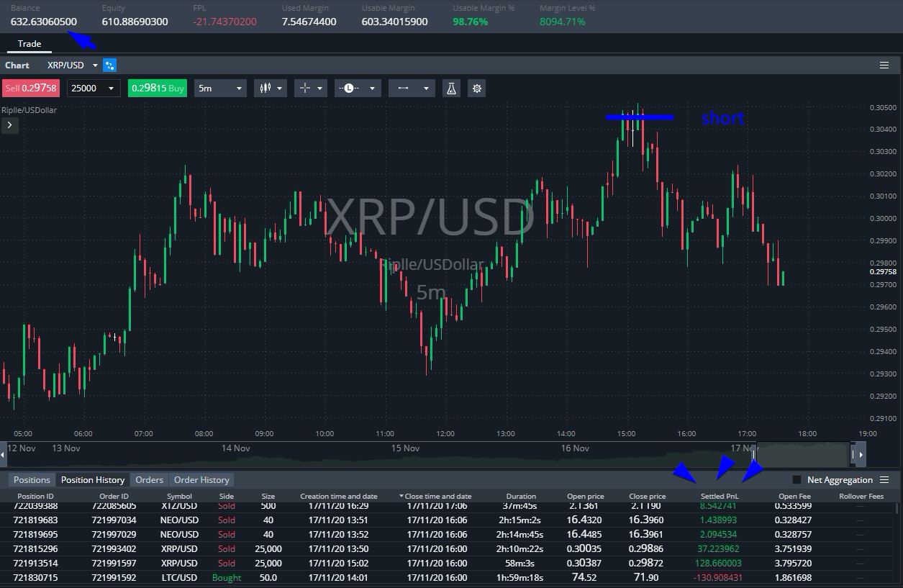The image size is (903, 588).
Task: Open the clock price-line dropdown
Action: point(357,89)
